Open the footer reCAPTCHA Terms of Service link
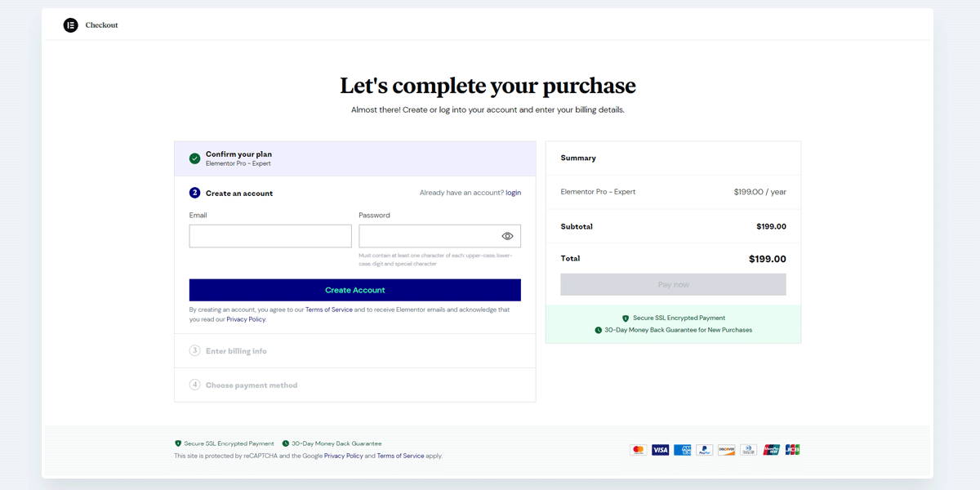 tap(400, 456)
